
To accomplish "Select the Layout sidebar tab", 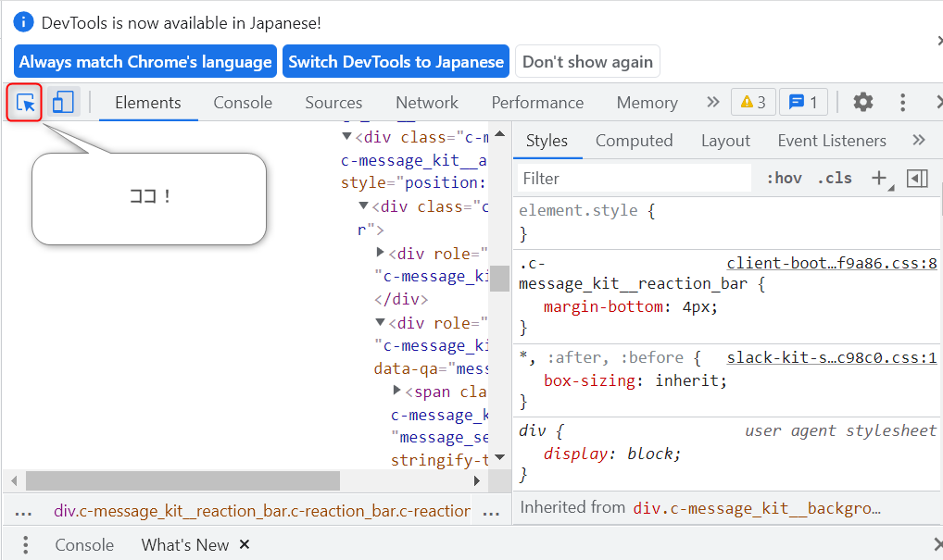I will coord(725,141).
